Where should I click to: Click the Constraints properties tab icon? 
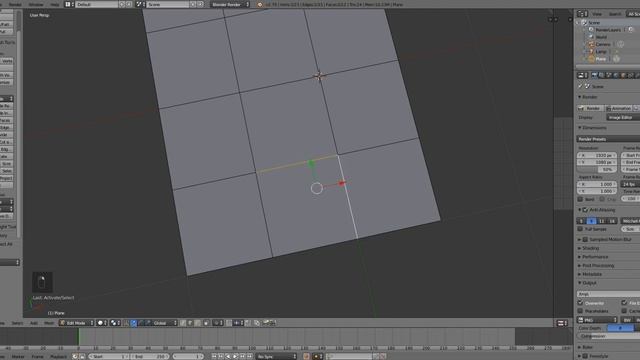(x=631, y=76)
